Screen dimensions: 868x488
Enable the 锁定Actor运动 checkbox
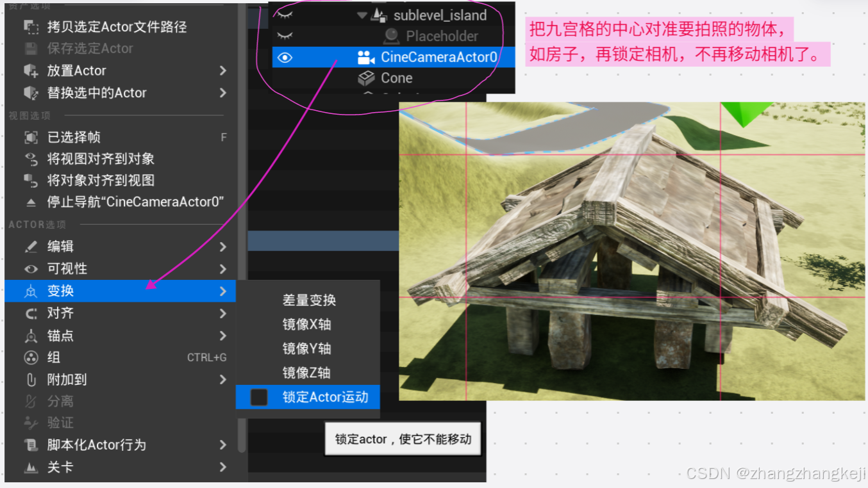[x=259, y=397]
